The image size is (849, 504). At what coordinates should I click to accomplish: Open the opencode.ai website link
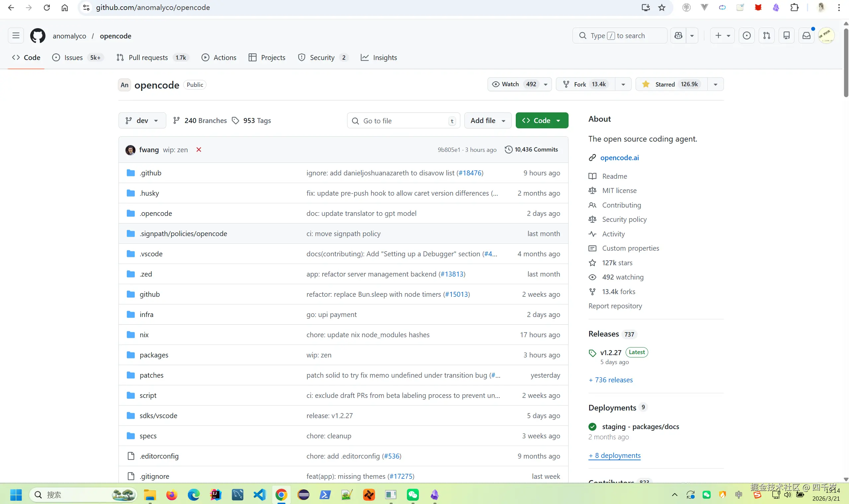(x=619, y=157)
